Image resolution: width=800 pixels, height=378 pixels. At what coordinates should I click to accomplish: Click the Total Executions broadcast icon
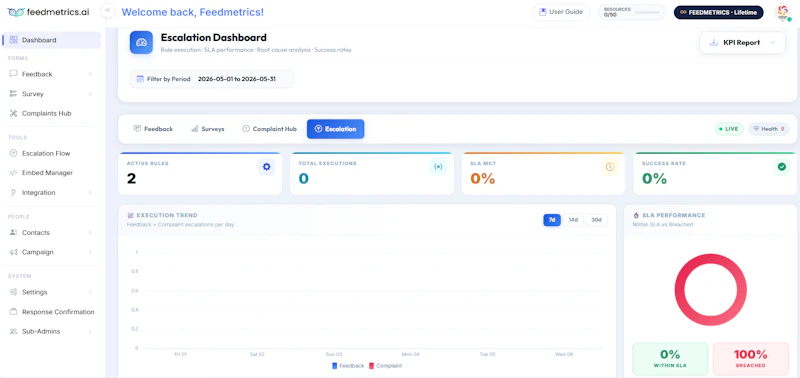click(x=438, y=167)
